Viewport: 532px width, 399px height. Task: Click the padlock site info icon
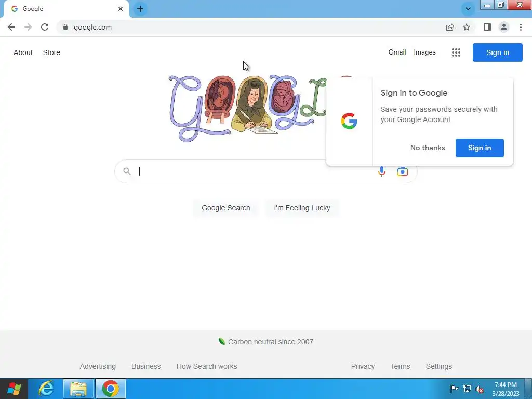pyautogui.click(x=65, y=27)
